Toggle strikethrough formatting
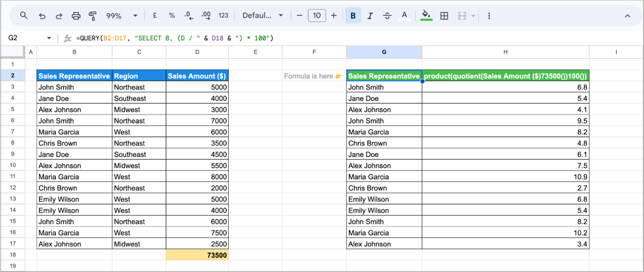 [x=387, y=16]
